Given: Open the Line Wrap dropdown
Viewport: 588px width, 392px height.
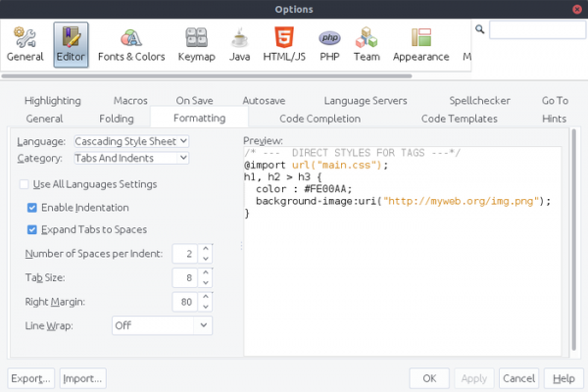Looking at the screenshot, I should pos(161,324).
